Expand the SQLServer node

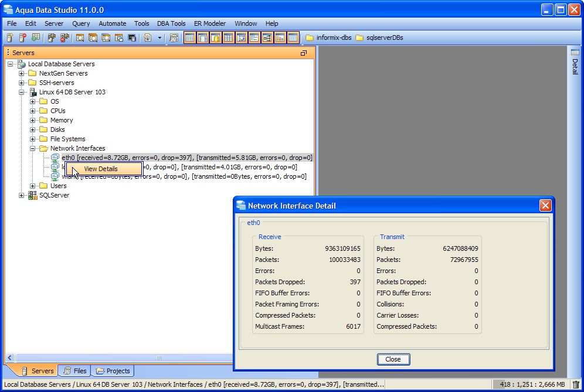(22, 195)
